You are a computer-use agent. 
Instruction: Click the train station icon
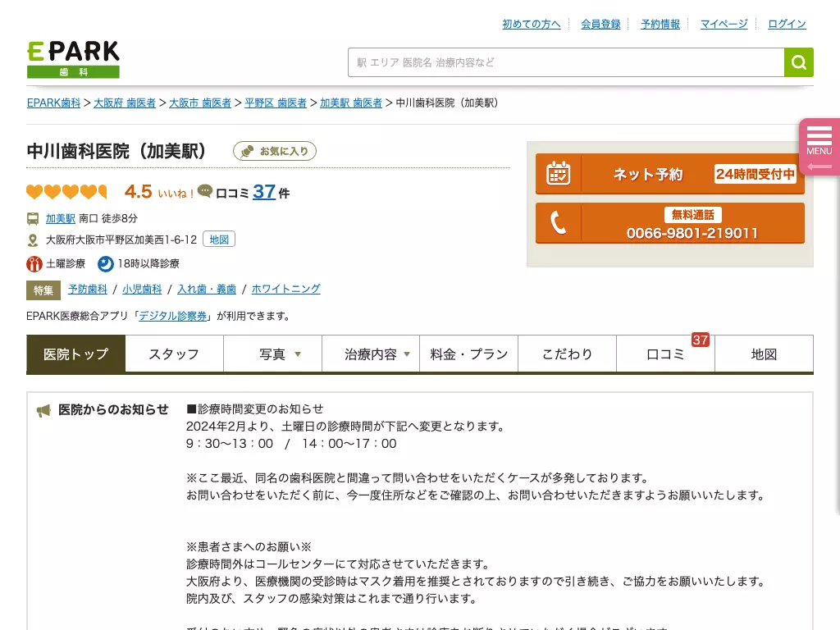pyautogui.click(x=33, y=218)
